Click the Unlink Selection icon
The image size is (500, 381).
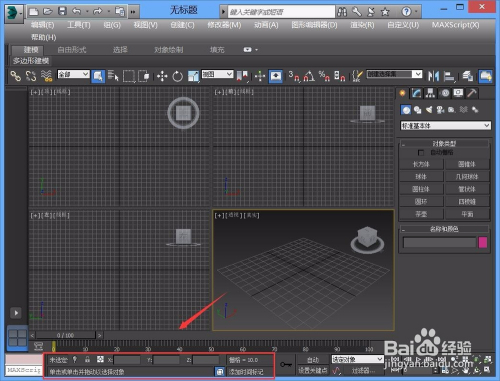coord(31,76)
